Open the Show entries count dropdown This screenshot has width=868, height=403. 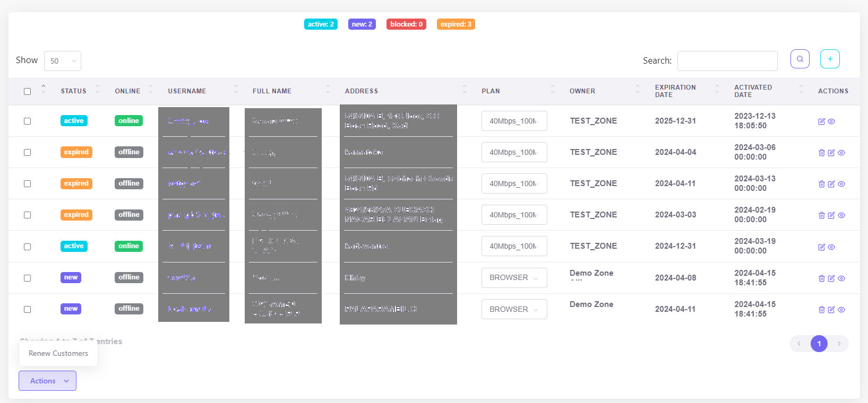(63, 61)
